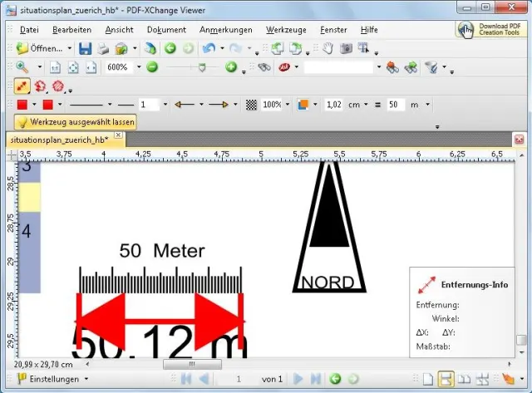Open line width dropdown next to 1
Viewport: 532px width, 393px height.
(165, 105)
